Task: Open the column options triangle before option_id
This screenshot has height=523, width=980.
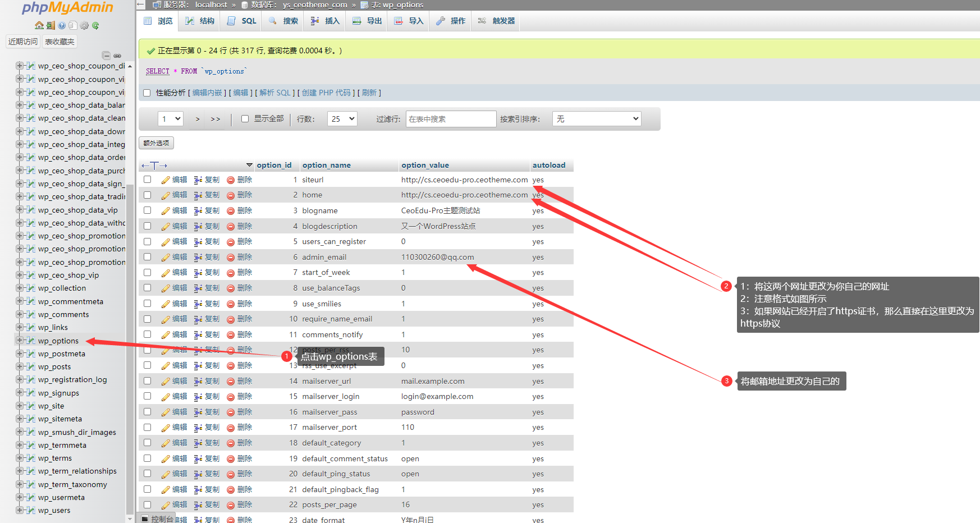Action: click(250, 165)
